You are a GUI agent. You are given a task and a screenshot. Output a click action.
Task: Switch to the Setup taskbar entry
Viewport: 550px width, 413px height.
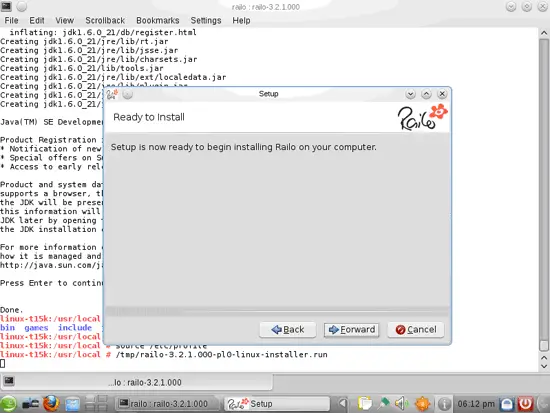[x=277, y=404]
